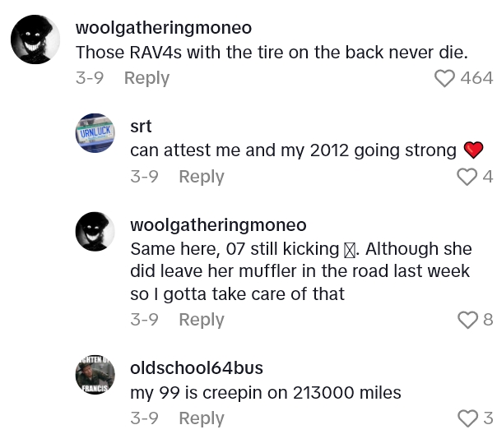Viewport: 497px width, 448px height.
Task: Open woolgatheringmoneo username on the muffler reply
Action: click(x=218, y=225)
